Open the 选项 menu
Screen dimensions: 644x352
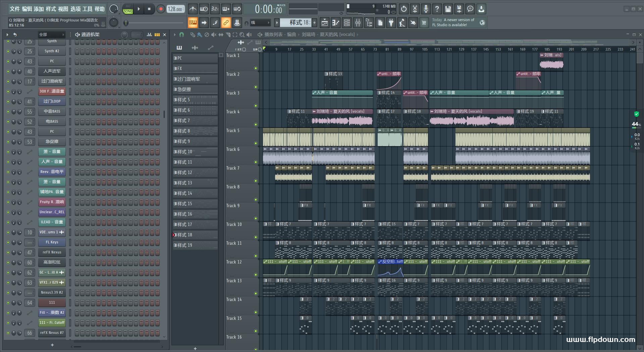(75, 9)
